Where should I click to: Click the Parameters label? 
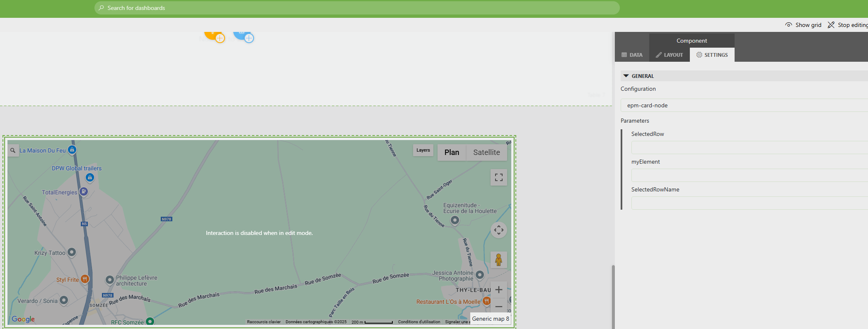pyautogui.click(x=635, y=121)
